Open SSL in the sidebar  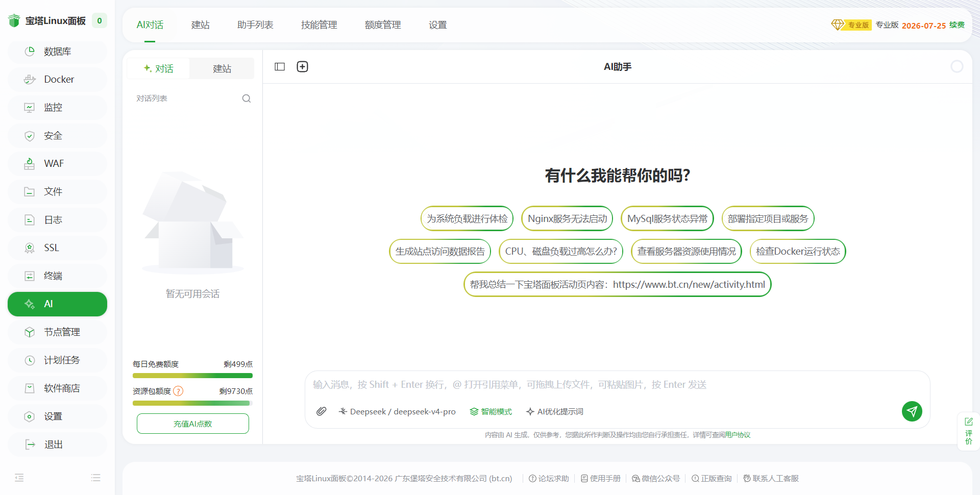[x=57, y=248]
